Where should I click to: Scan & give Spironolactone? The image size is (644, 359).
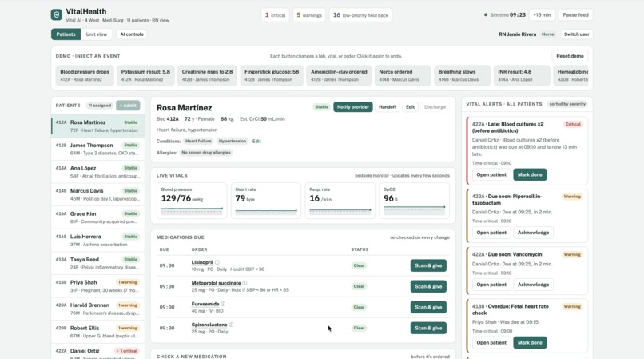tap(428, 328)
